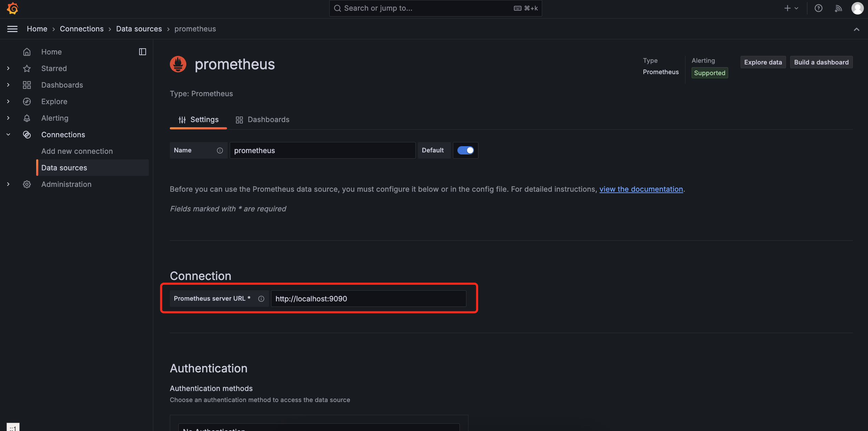Switch to the Settings tab
This screenshot has width=868, height=431.
[x=198, y=120]
